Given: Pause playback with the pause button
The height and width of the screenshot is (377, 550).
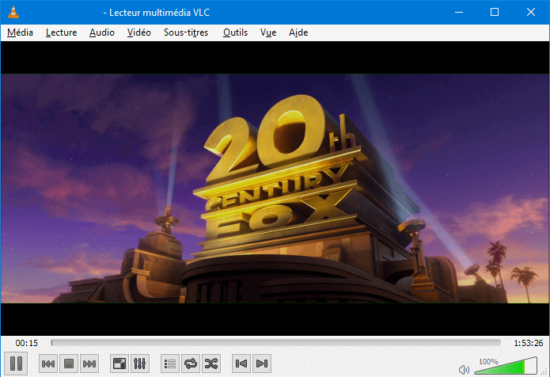Looking at the screenshot, I should click(x=16, y=363).
